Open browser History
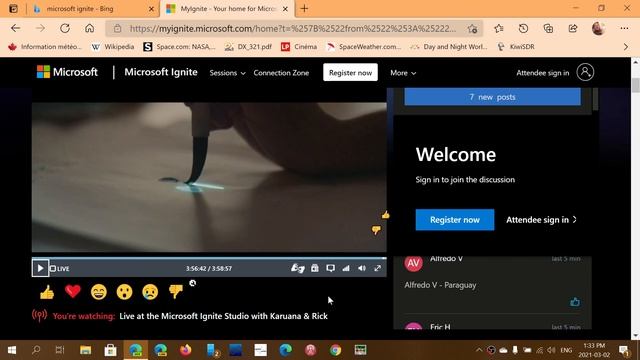Screen dimensions: 640x360 coord(523,28)
